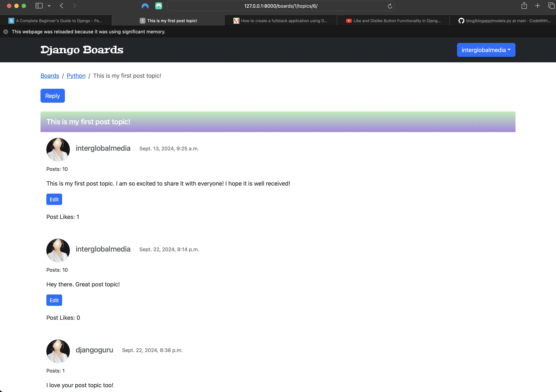Follow the Python breadcrumb link
This screenshot has height=392, width=556.
[x=76, y=76]
